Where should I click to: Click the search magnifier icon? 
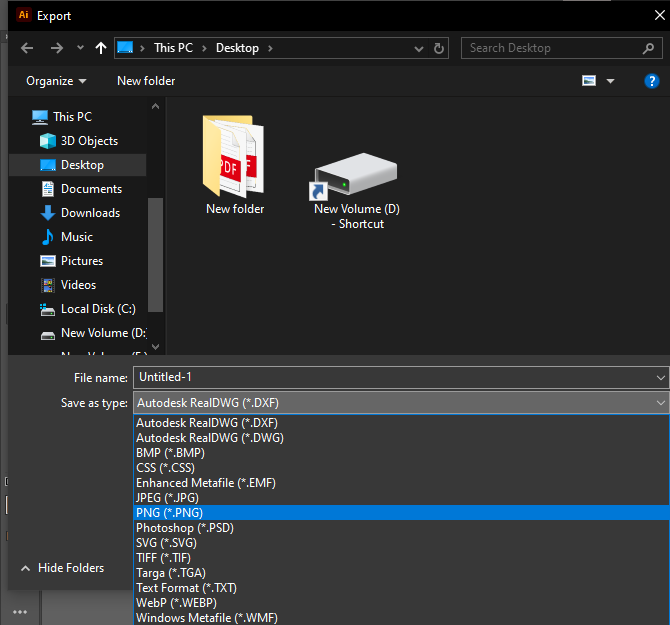[648, 48]
